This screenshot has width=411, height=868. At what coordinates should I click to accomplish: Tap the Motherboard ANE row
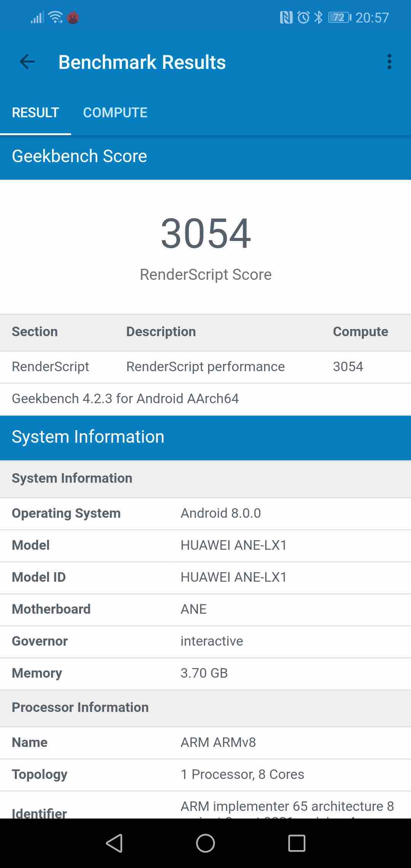tap(205, 609)
